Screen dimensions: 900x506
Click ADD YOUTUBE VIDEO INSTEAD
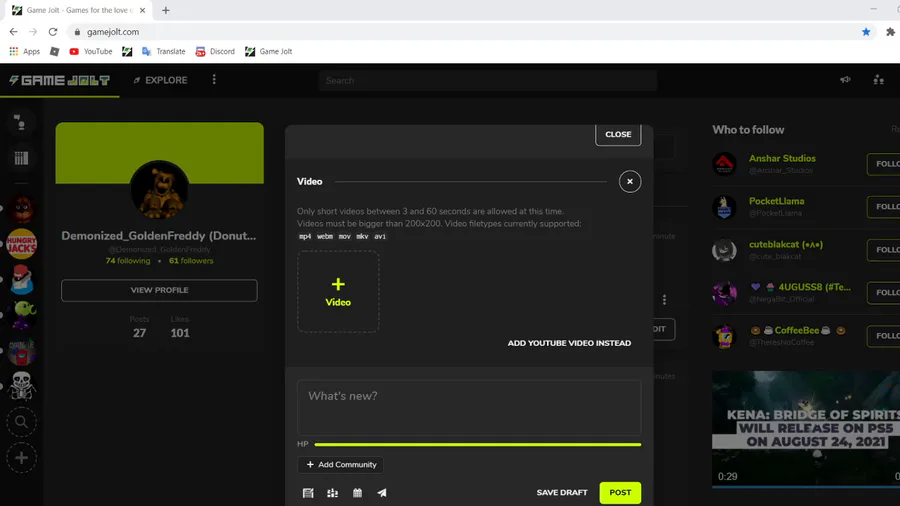[x=569, y=343]
